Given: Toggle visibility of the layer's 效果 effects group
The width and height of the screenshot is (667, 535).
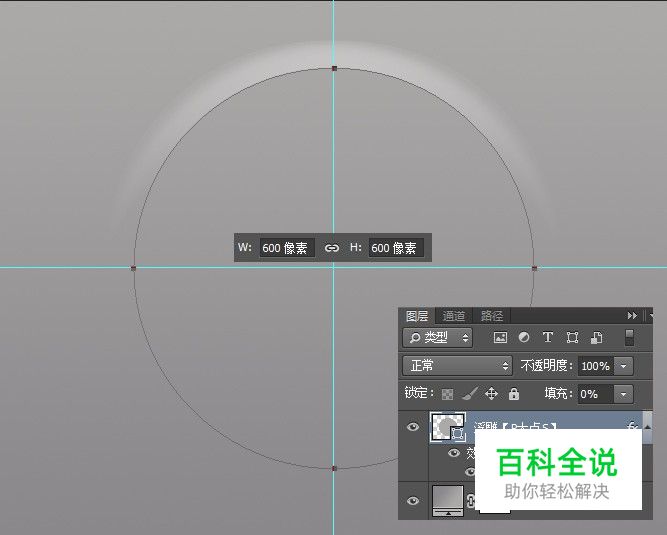Looking at the screenshot, I should pyautogui.click(x=454, y=453).
